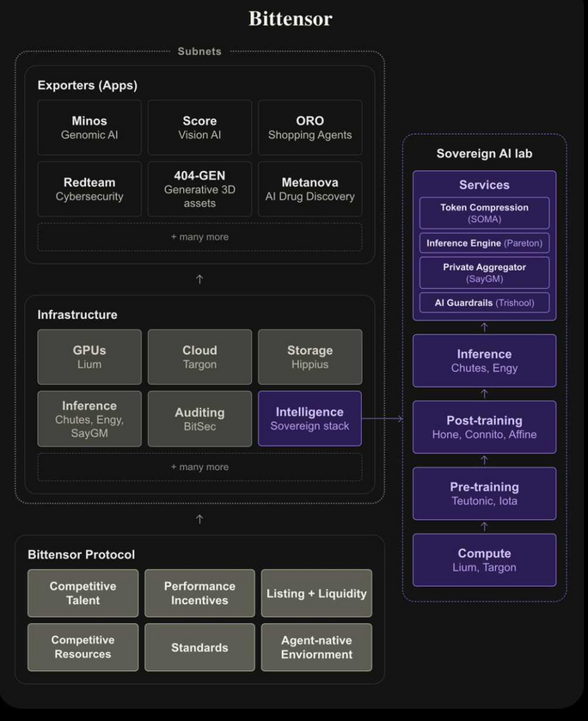Open the ORO Shopping Agents card
The image size is (588, 721).
(310, 127)
